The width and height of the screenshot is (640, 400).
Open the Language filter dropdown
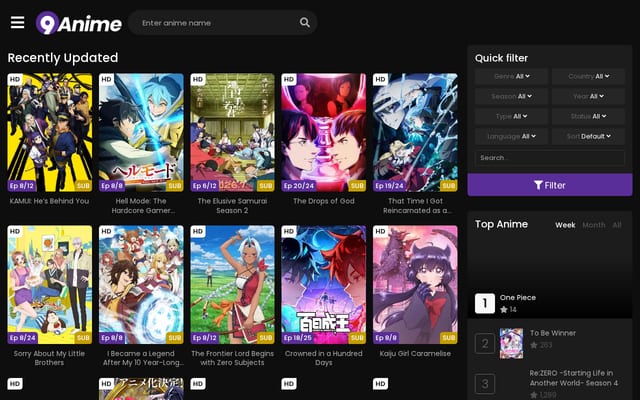click(511, 136)
